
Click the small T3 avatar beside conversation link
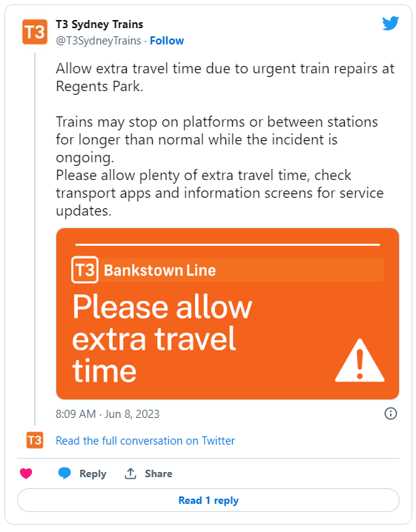click(35, 440)
